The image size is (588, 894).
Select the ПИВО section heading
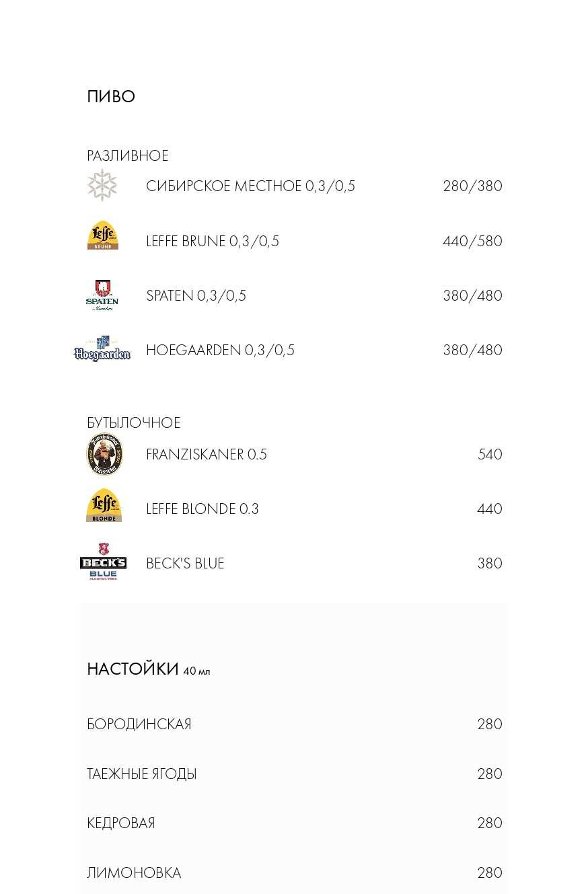111,97
